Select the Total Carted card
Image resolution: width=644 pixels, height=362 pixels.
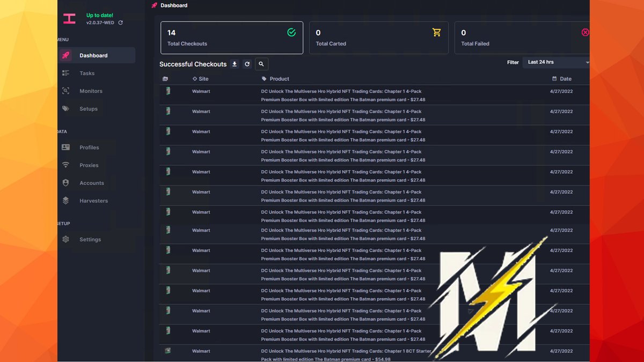pyautogui.click(x=378, y=38)
